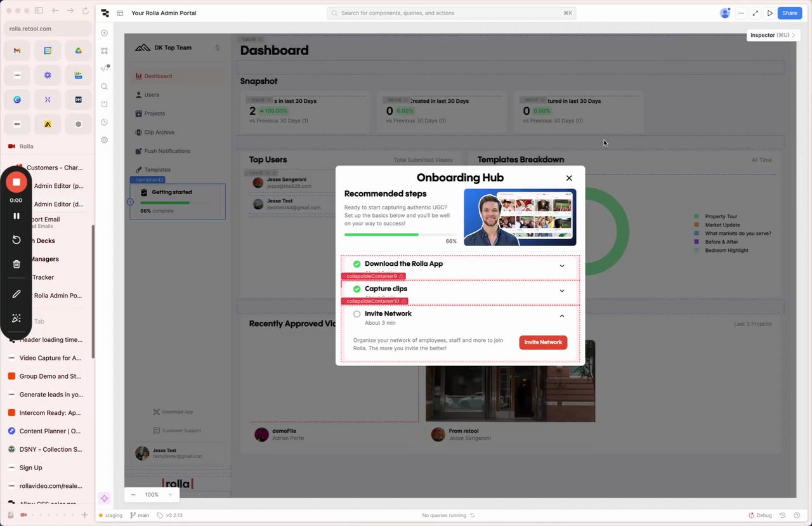Toggle the Invite Network step radio circle
Image resolution: width=812 pixels, height=526 pixels.
pos(357,314)
